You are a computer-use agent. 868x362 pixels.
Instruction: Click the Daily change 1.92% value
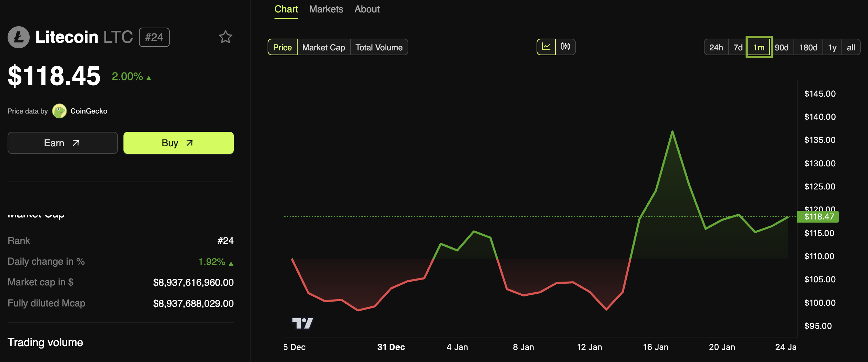point(212,262)
